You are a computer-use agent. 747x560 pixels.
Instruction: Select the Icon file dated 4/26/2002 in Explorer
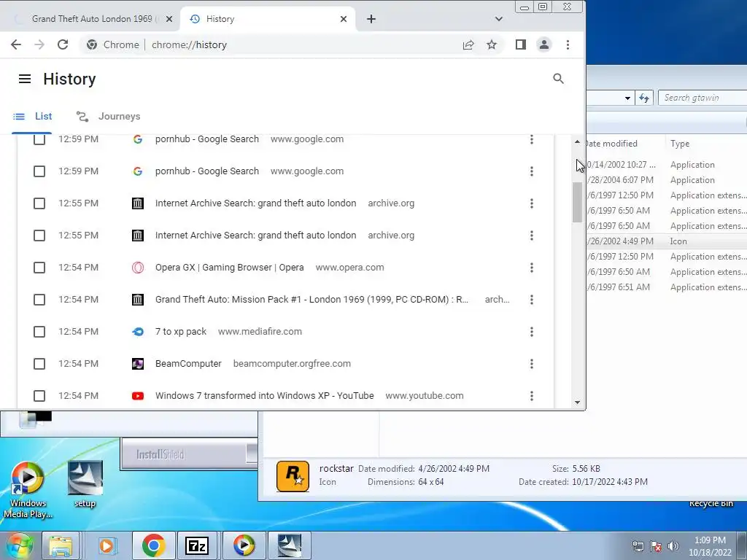click(x=667, y=241)
